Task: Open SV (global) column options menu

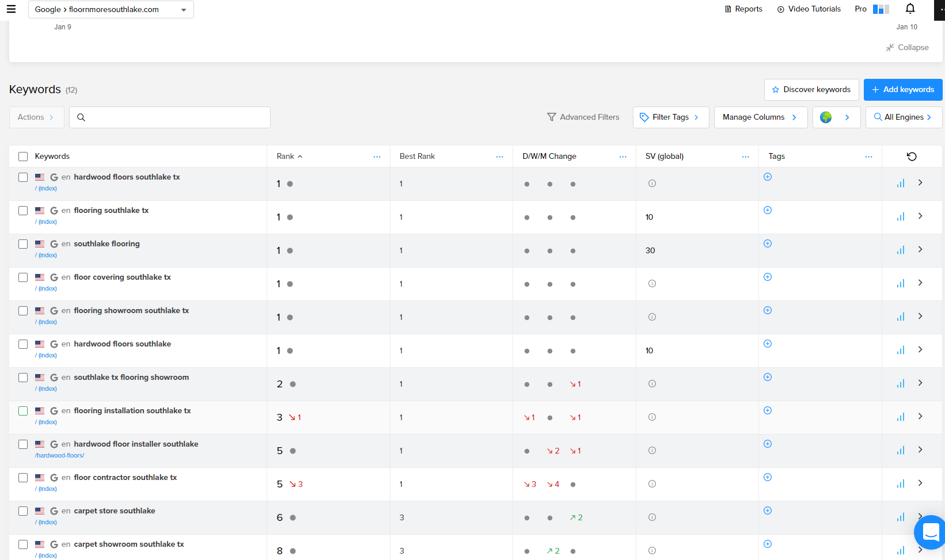Action: pyautogui.click(x=746, y=157)
